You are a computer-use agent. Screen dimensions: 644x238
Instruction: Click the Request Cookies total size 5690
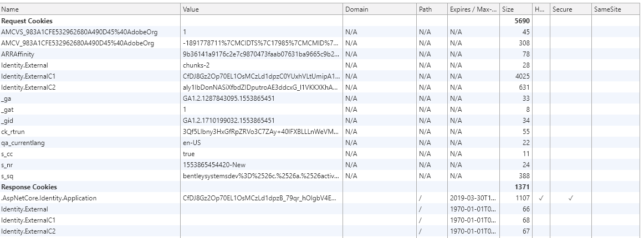pyautogui.click(x=522, y=20)
